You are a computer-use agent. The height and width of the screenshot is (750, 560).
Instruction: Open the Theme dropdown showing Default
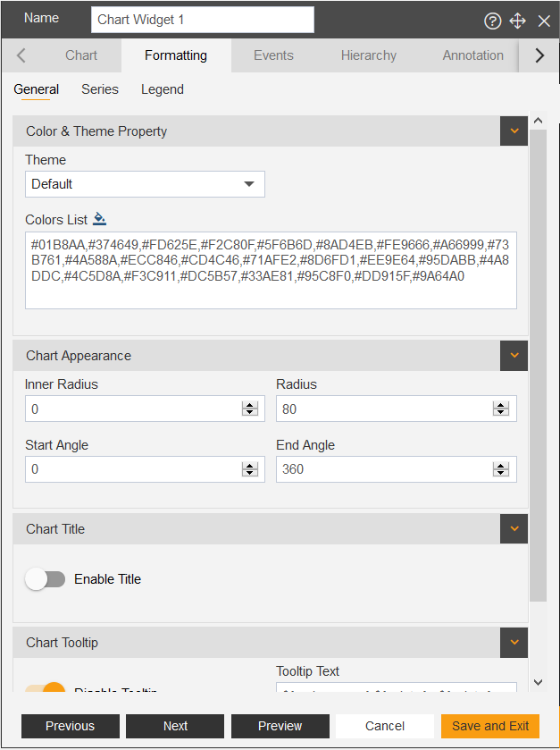pos(145,184)
